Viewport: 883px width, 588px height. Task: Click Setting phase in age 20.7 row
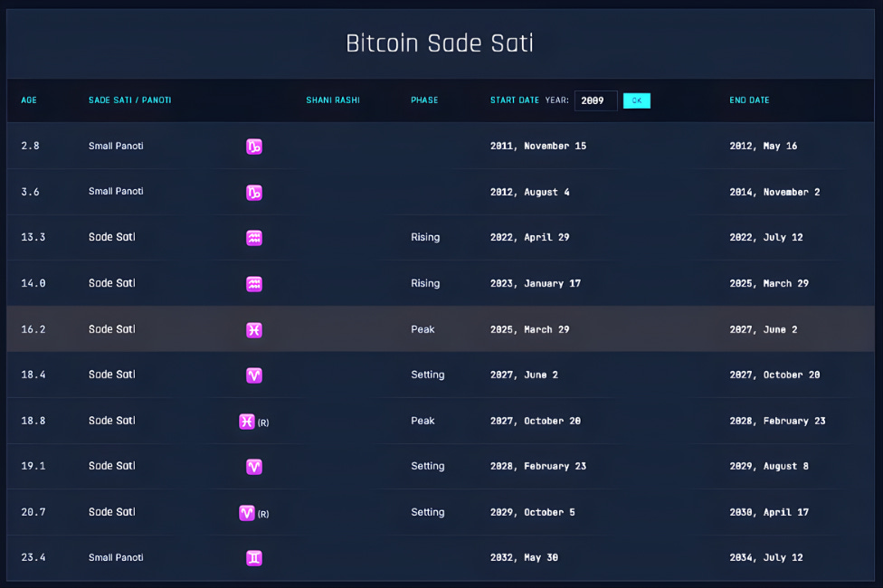(x=427, y=512)
